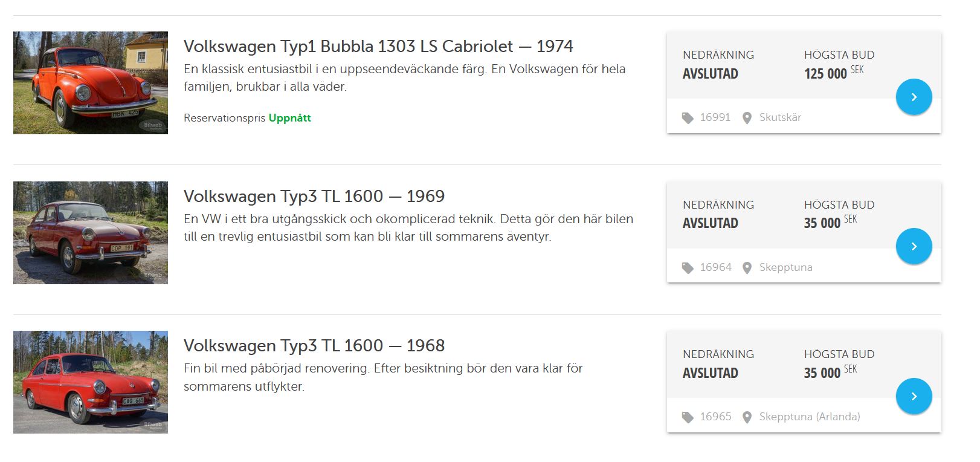
Task: Click location pin icon next to Skepptuna (Arlanda)
Action: point(747,417)
